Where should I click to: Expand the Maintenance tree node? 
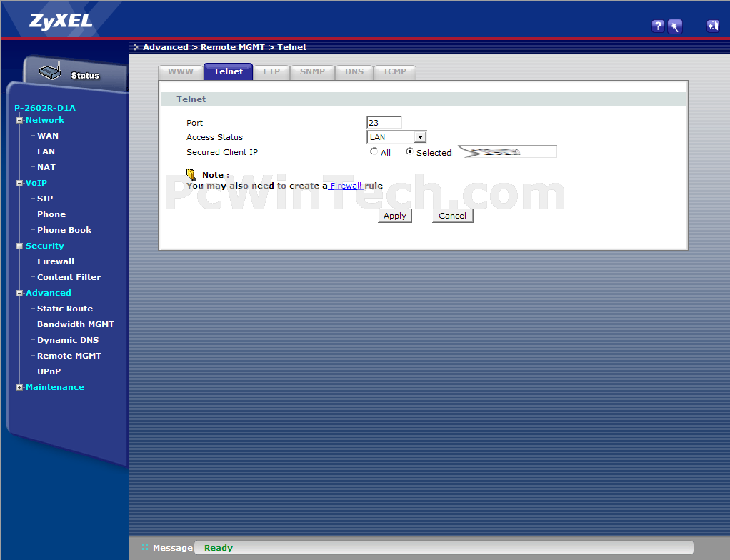[x=19, y=387]
